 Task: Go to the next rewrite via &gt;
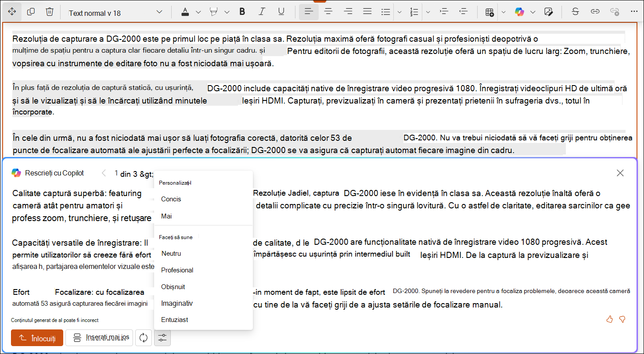tap(147, 174)
